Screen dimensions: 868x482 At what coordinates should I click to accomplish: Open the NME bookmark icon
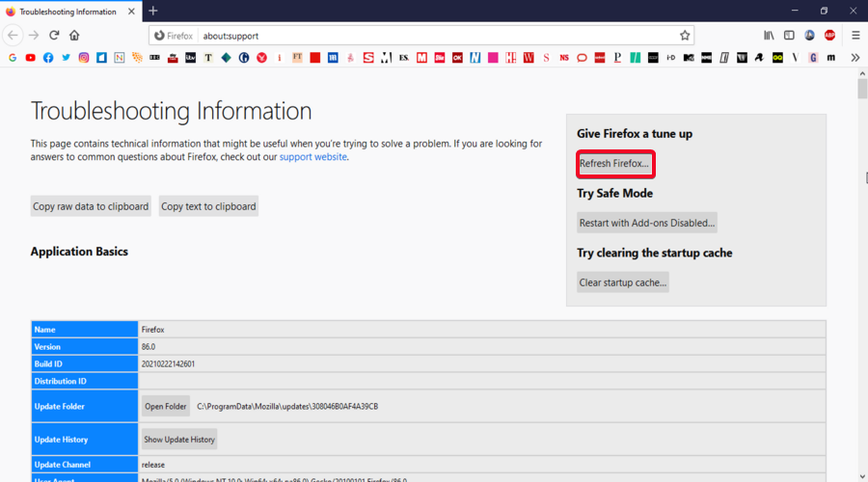[x=706, y=58]
